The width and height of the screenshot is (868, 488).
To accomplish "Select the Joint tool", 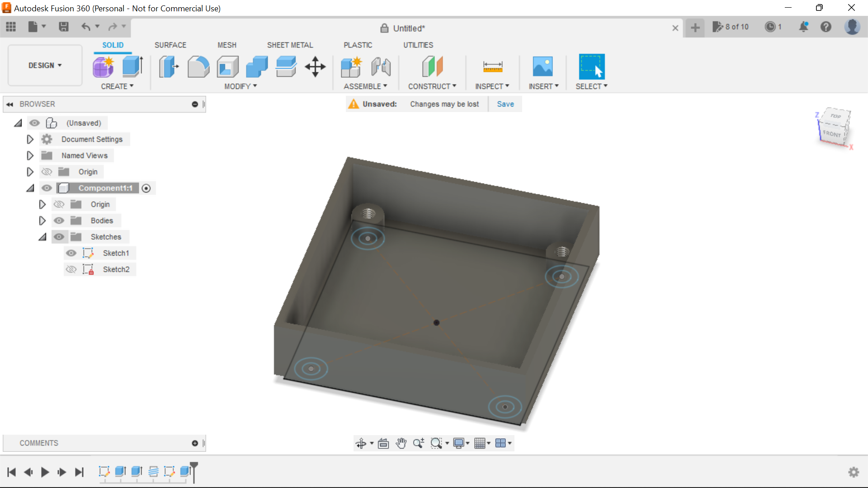I will click(x=381, y=67).
